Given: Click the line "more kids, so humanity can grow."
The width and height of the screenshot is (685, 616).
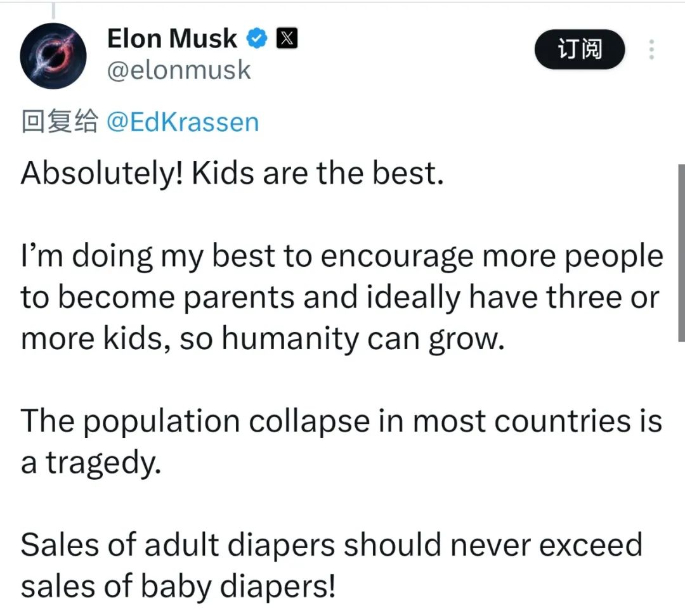Looking at the screenshot, I should [263, 339].
